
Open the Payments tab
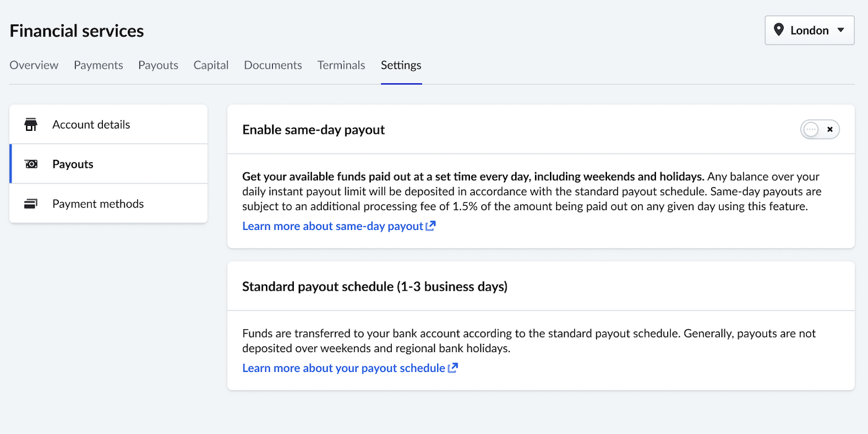99,65
